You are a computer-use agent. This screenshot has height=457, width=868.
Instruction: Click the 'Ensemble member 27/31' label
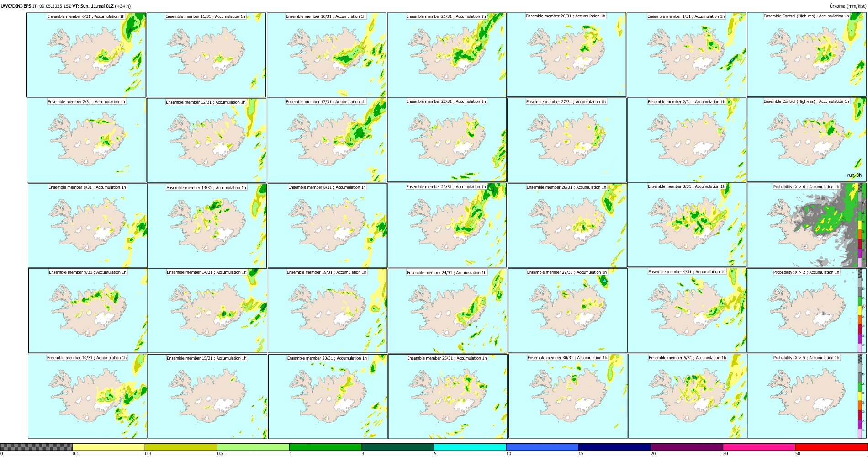tap(566, 102)
